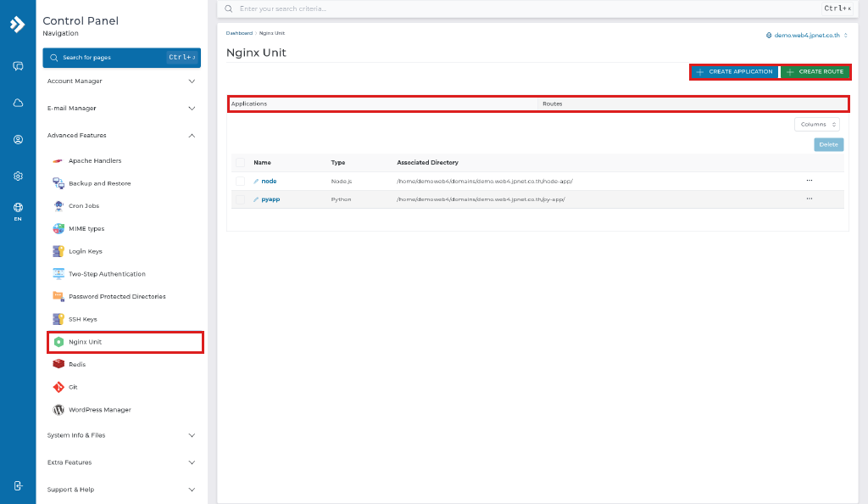Image resolution: width=868 pixels, height=504 pixels.
Task: Switch to the Routes tab
Action: [693, 104]
